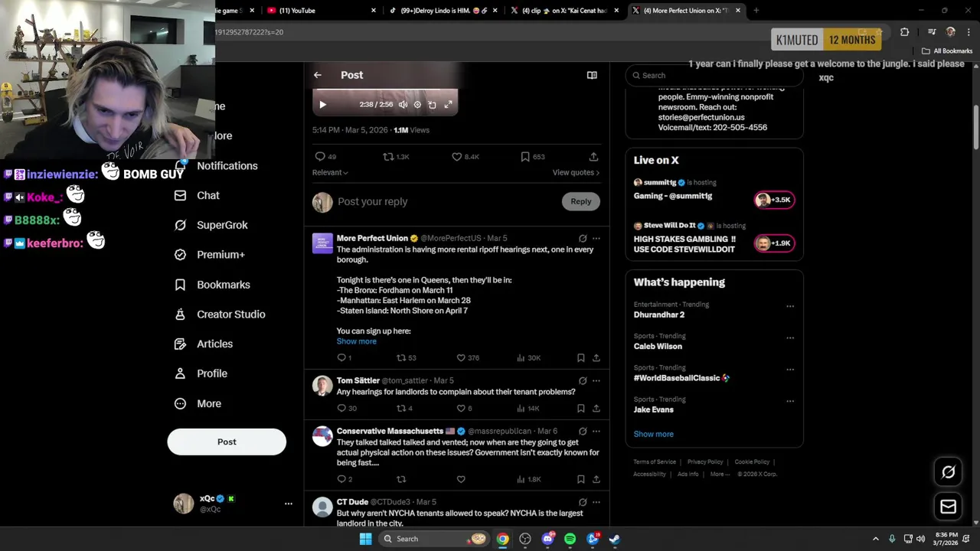The image size is (980, 551).
Task: Mute the video with speaker icon
Action: click(x=403, y=105)
